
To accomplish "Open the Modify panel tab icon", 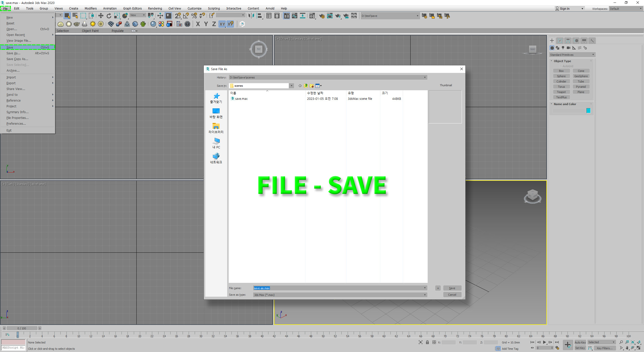I will pos(560,41).
